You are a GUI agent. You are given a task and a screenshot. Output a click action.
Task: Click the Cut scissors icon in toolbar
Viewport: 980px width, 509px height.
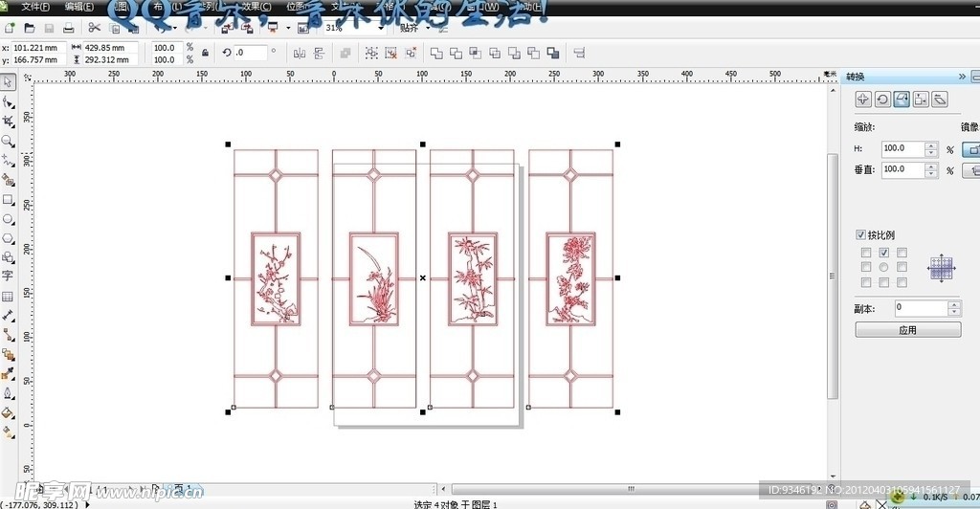(x=94, y=28)
